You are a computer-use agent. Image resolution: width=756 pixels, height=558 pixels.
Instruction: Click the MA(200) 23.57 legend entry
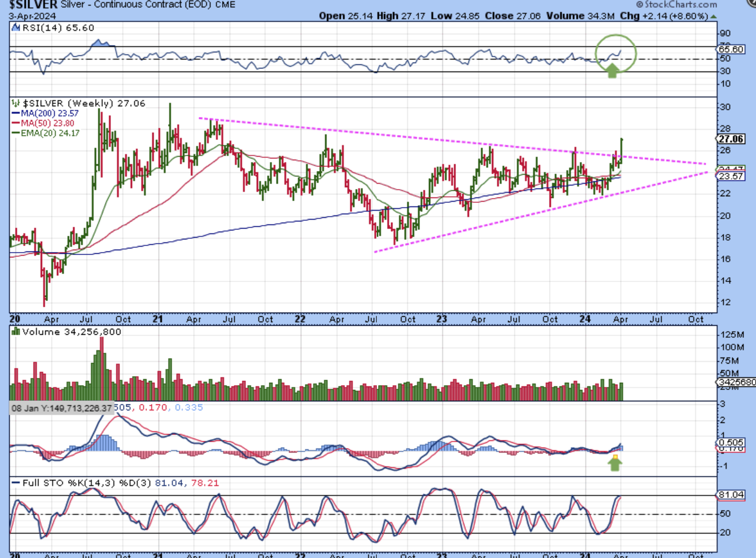pos(45,113)
